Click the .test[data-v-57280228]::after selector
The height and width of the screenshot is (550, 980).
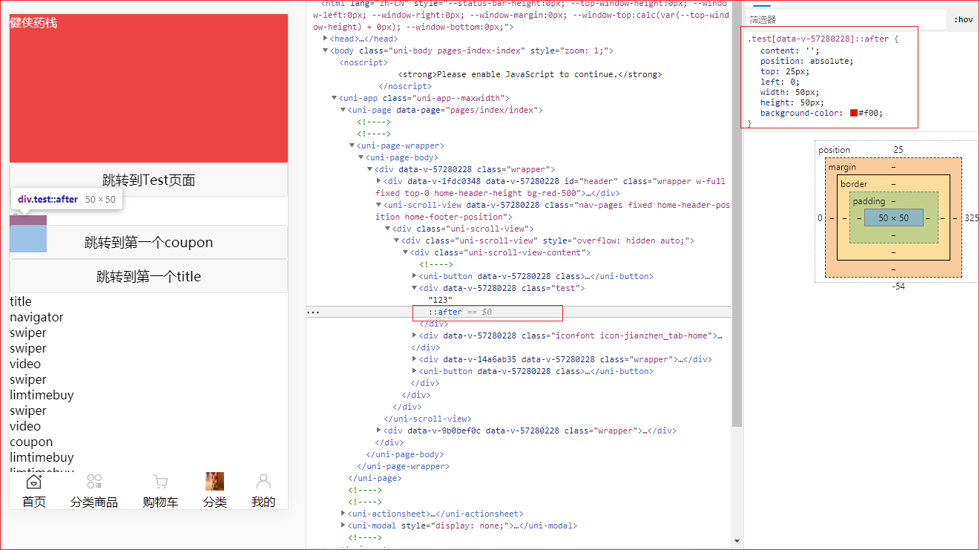coord(818,39)
